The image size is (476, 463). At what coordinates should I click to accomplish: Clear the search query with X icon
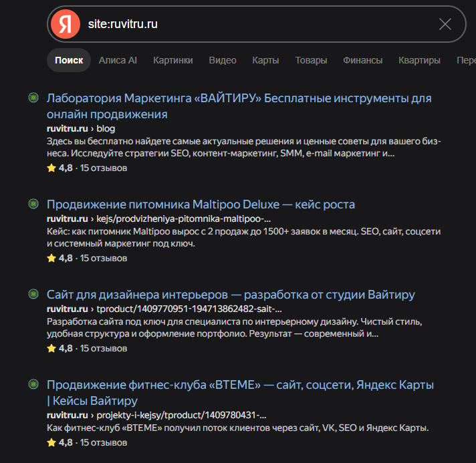[445, 24]
